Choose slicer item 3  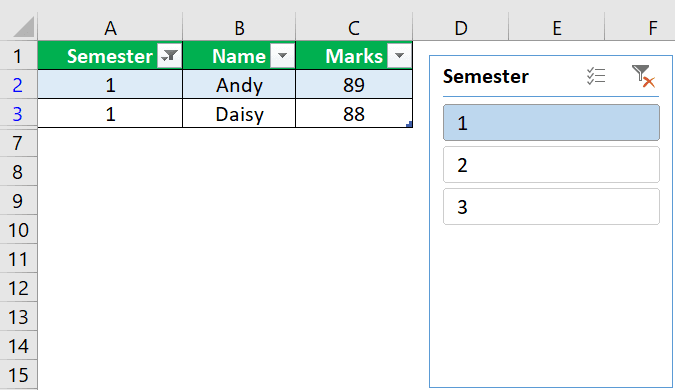click(x=551, y=206)
